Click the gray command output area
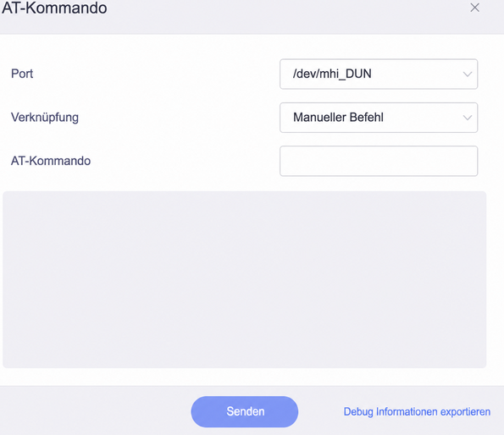Screen dimensions: 504x435 [245, 279]
